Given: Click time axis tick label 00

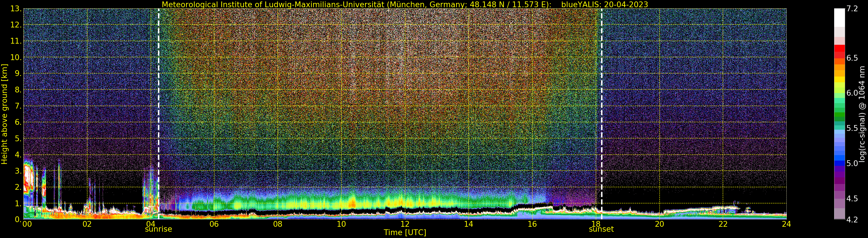Looking at the screenshot, I should click(x=27, y=224).
